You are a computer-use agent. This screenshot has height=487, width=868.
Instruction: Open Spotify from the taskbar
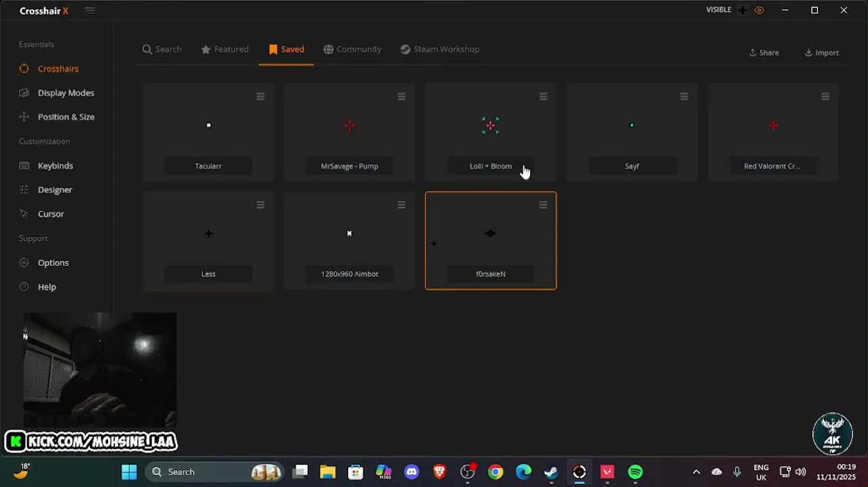(635, 471)
